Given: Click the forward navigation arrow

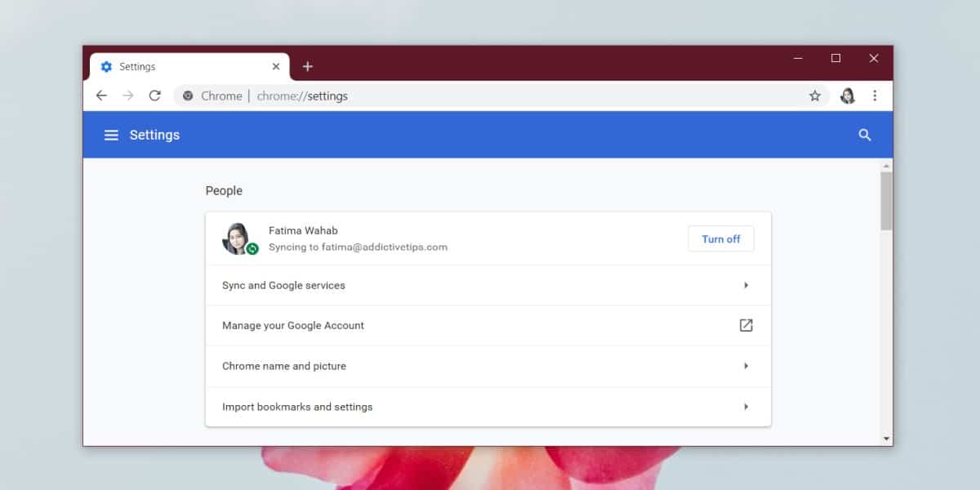Looking at the screenshot, I should (128, 96).
